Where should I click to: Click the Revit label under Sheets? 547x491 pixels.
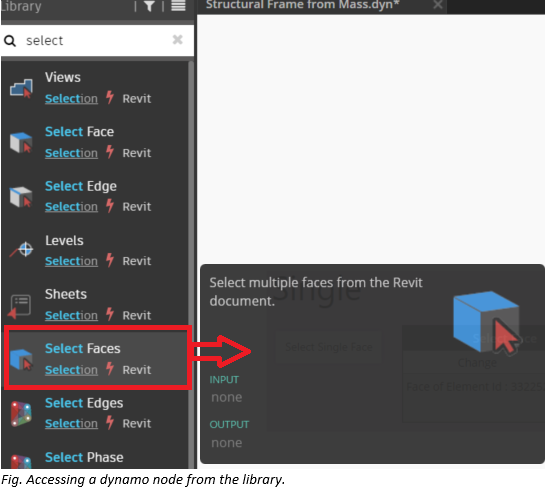[x=137, y=315]
